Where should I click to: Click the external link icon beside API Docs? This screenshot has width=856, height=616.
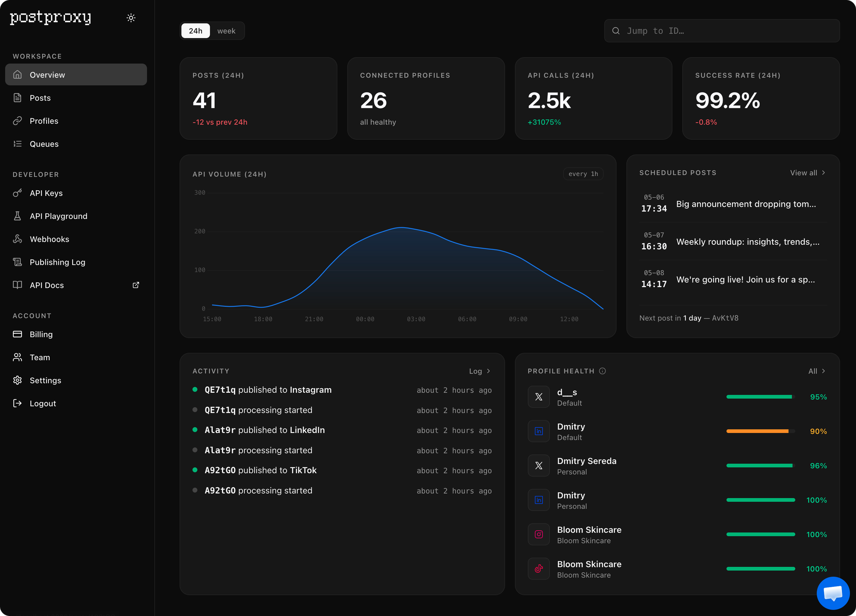click(x=136, y=285)
